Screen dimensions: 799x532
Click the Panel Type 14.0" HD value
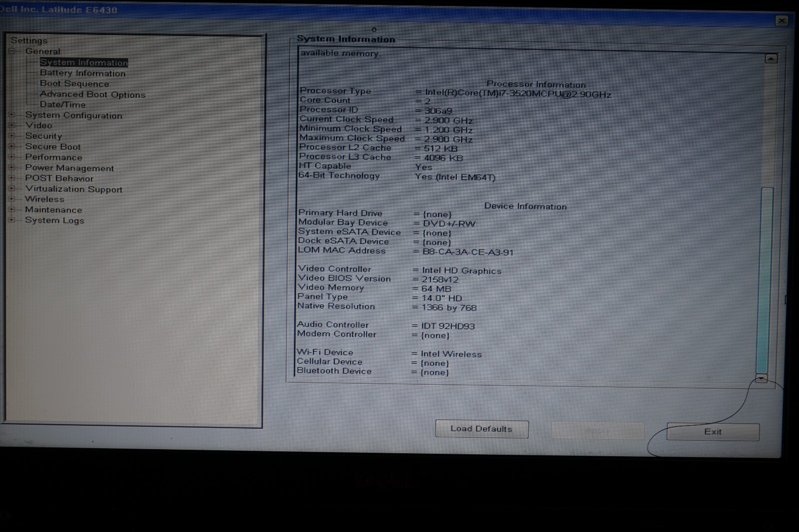tap(442, 298)
